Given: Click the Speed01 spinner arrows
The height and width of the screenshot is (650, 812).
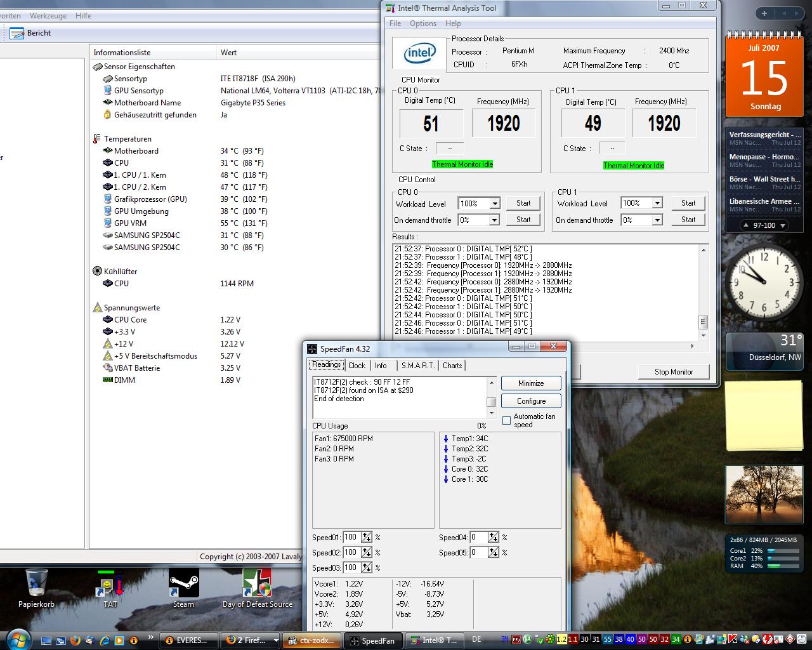Looking at the screenshot, I should pyautogui.click(x=367, y=537).
